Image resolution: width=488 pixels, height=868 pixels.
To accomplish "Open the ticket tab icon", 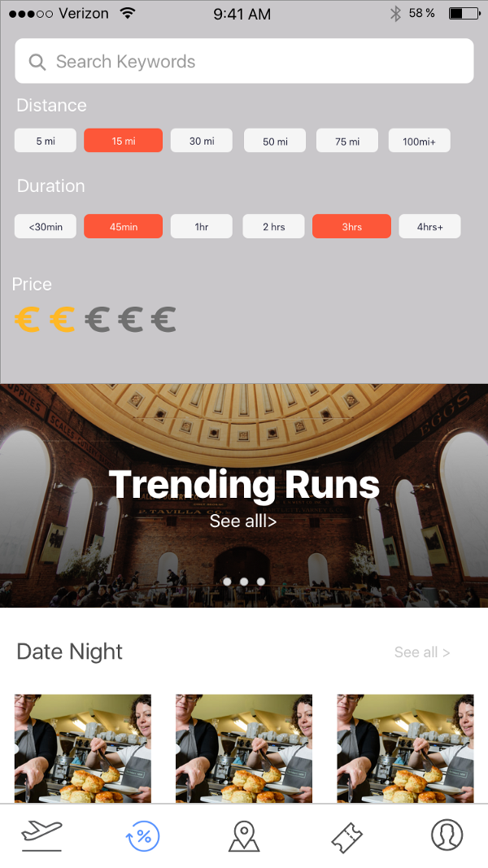I will click(x=347, y=836).
